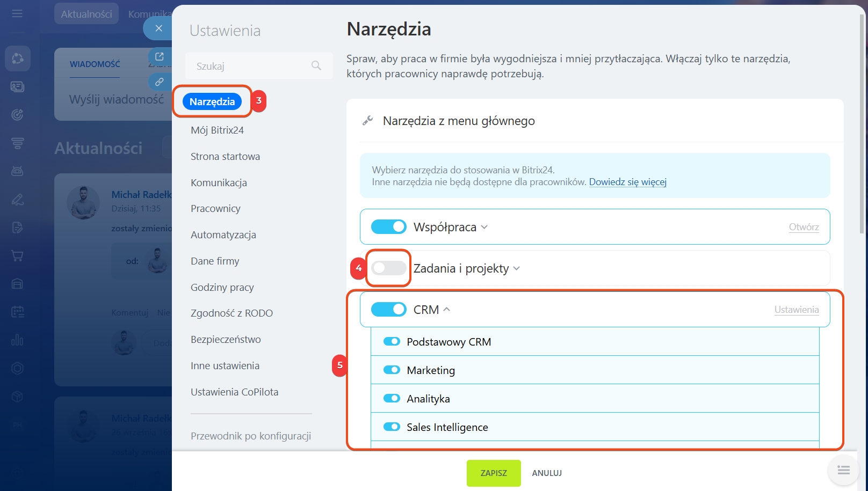Screen dimensions: 868x491
Task: Open settings in a new window icon
Action: (160, 56)
